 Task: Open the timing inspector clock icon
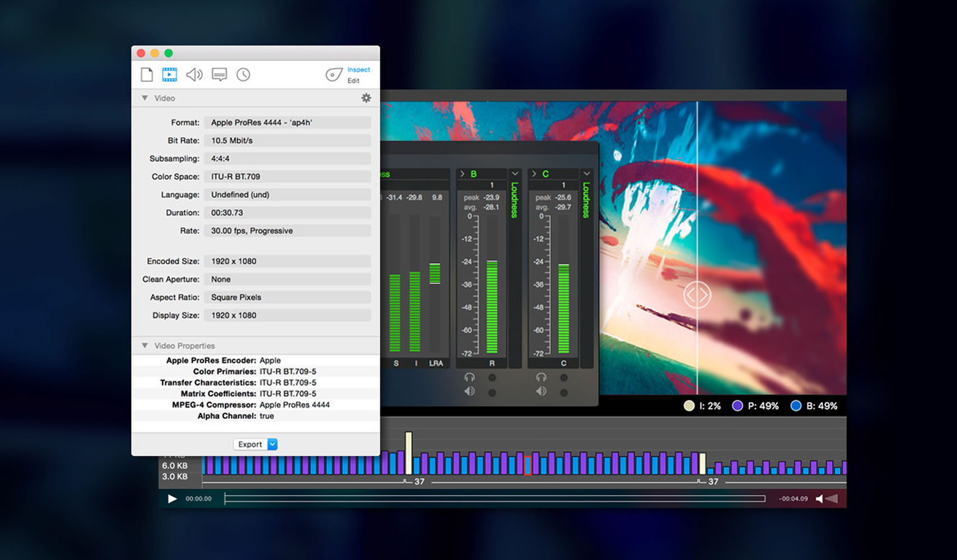(x=243, y=74)
